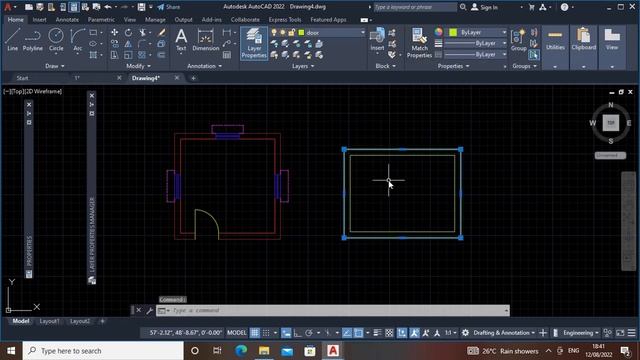The height and width of the screenshot is (360, 640).
Task: Switch to the Express Tools tab
Action: coord(284,20)
